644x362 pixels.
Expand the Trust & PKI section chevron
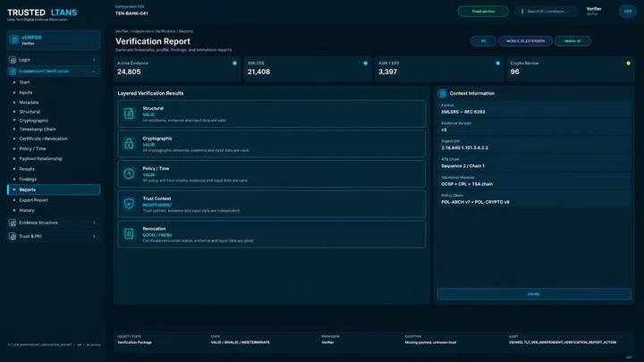[x=94, y=236]
